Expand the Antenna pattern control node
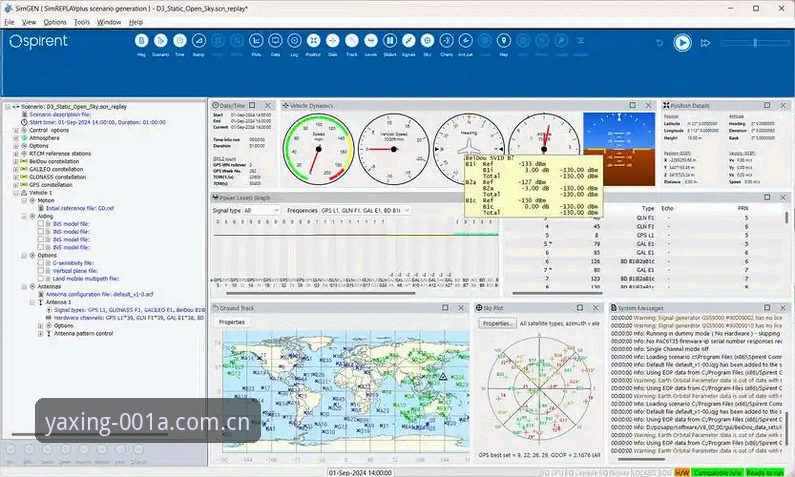Image resolution: width=795 pixels, height=477 pixels. 41,334
